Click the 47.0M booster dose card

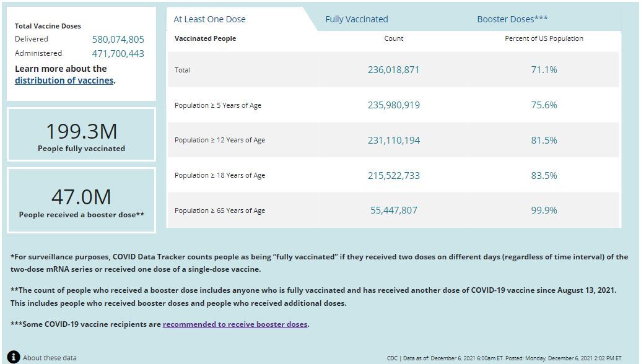81,201
